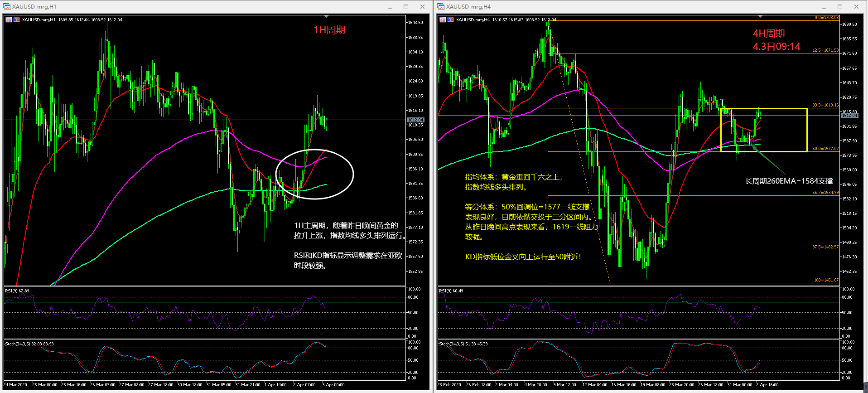
Task: Click the 'XAUUSD-mrg,H1' window title text
Action: point(34,7)
